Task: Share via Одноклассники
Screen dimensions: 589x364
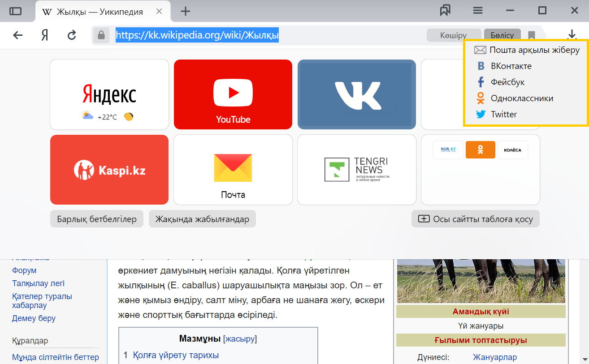Action: [x=515, y=98]
